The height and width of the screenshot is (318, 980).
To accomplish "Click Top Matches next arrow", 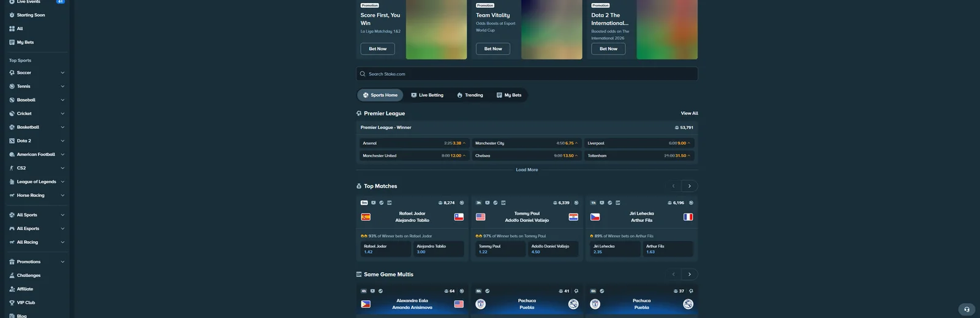I will (x=690, y=186).
